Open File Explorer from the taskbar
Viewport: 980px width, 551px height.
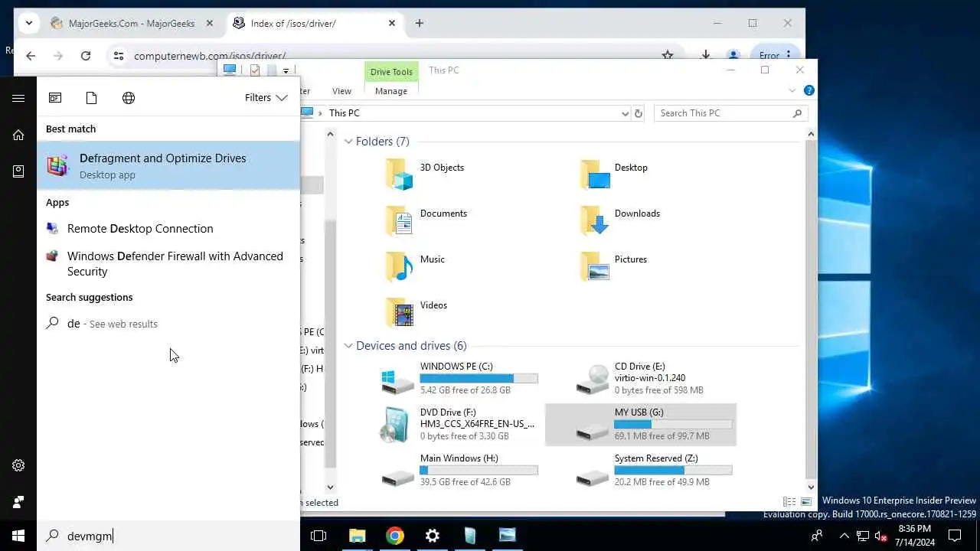[357, 536]
